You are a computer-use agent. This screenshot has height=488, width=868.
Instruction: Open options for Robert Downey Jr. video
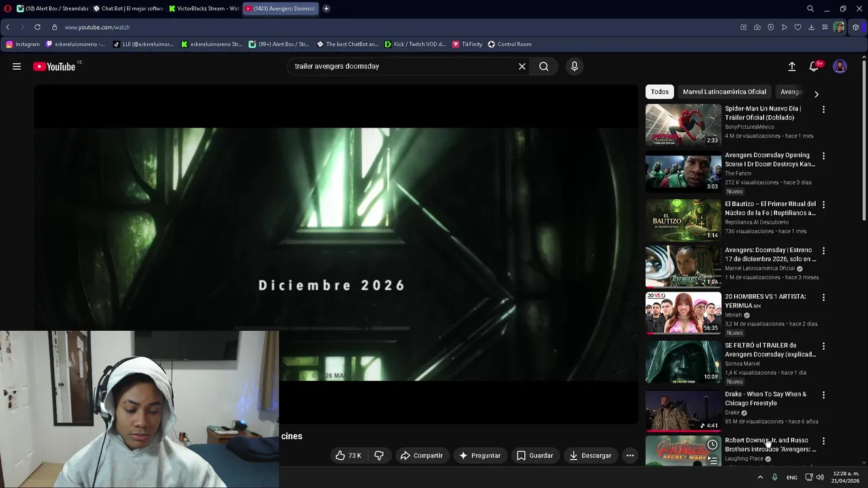[x=824, y=441]
